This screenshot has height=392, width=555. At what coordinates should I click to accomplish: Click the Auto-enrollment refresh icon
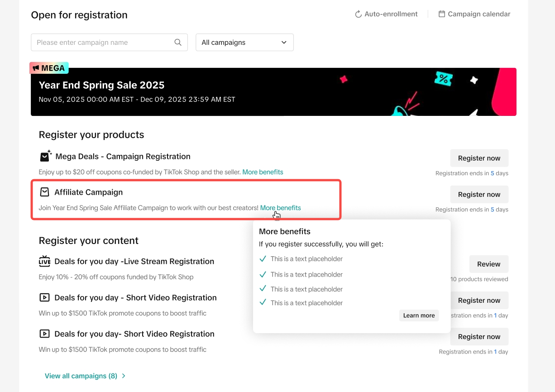tap(359, 14)
